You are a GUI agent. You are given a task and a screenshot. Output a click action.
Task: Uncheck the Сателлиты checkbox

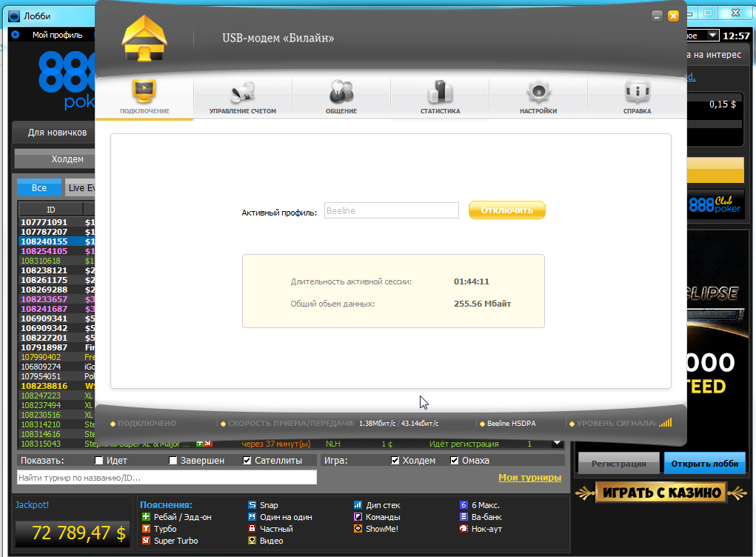247,461
